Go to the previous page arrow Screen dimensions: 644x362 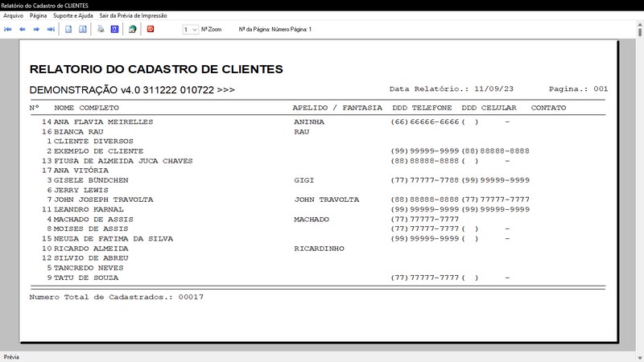coord(23,29)
